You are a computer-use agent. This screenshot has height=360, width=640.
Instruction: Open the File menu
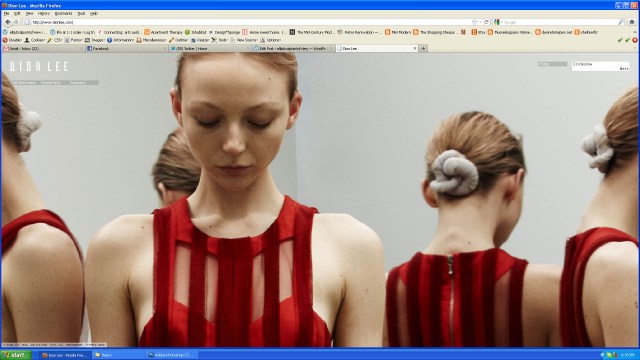pyautogui.click(x=6, y=13)
